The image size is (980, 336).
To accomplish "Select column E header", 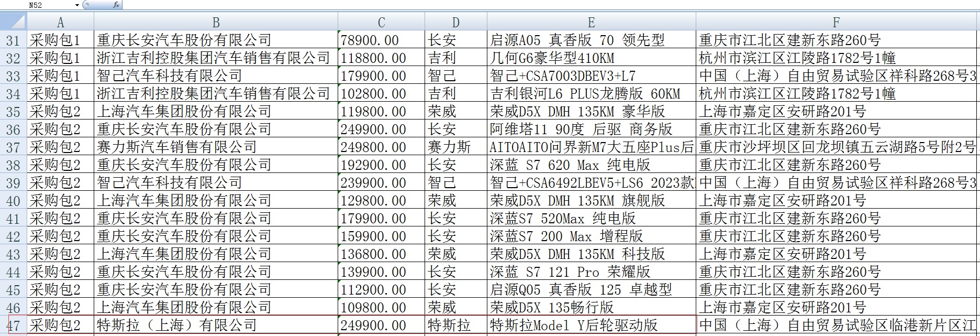I will (x=591, y=23).
